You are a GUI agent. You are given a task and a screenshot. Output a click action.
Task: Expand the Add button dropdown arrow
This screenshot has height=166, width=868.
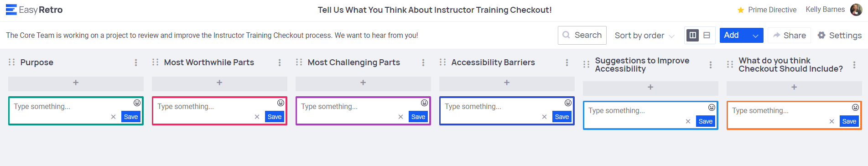pyautogui.click(x=755, y=36)
